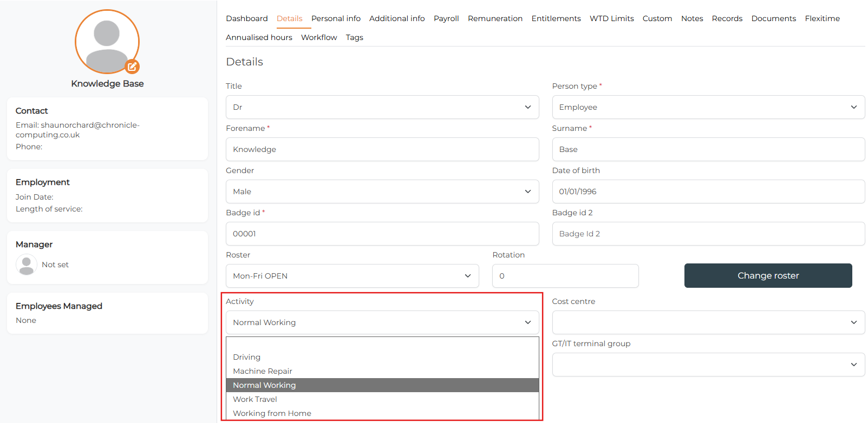Open the Payroll tab

[x=446, y=18]
